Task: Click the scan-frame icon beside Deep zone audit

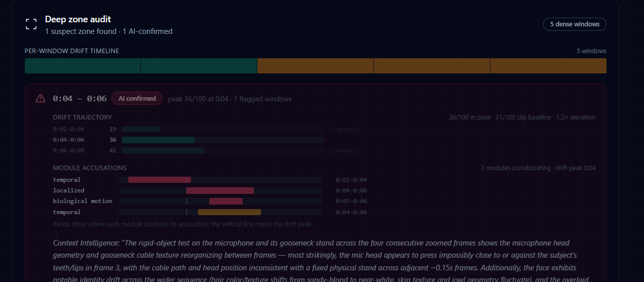Action: (31, 24)
